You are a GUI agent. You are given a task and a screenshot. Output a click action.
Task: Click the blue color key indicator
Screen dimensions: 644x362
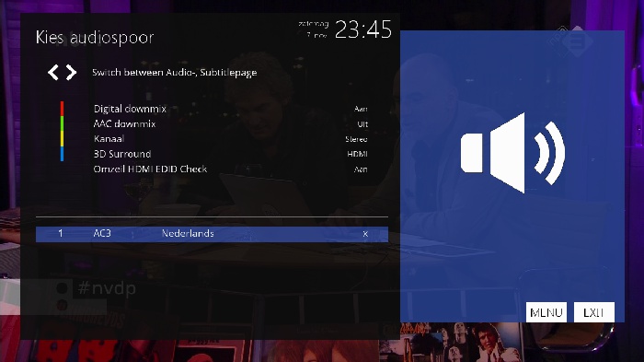62,154
